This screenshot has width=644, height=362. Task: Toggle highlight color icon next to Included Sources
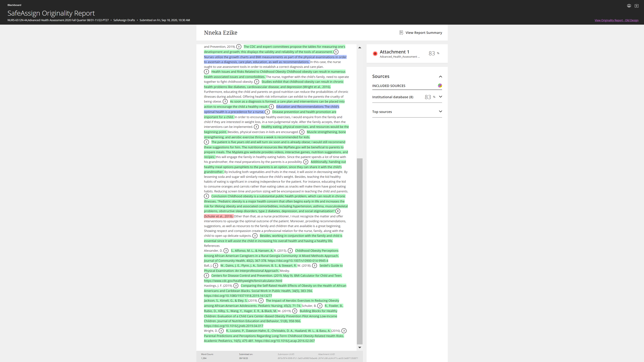pyautogui.click(x=440, y=86)
